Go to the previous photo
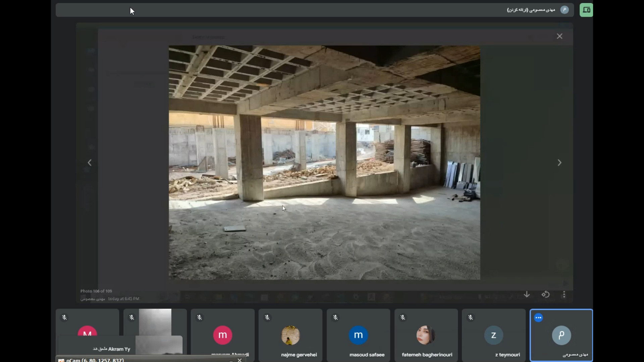Viewport: 644px width, 362px height. pos(90,163)
